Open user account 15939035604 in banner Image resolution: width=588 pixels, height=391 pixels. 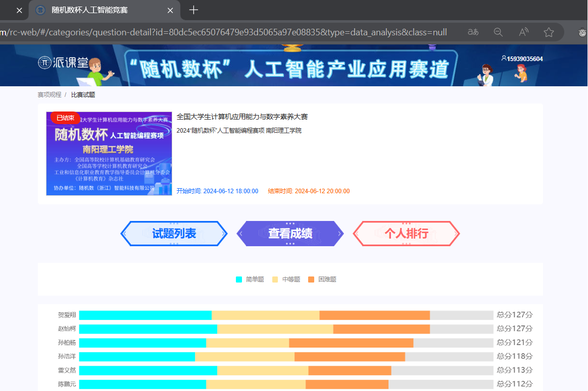pos(522,59)
